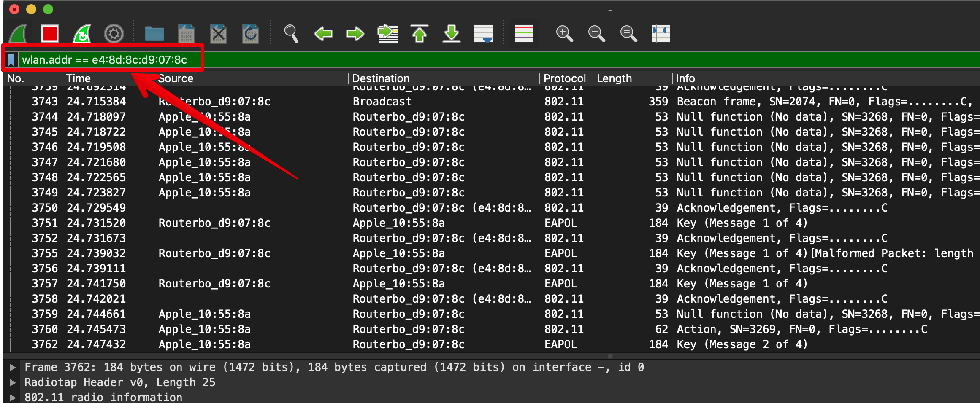
Task: Select packet 3751 EAPOL Message 1
Action: tap(492, 223)
